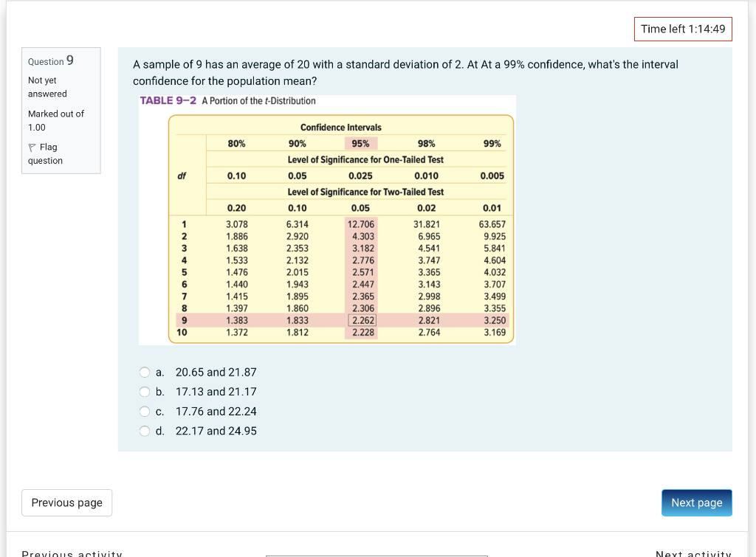Click the value 1.833 in row 9
Screen dimensions: 756x557
coord(297,320)
